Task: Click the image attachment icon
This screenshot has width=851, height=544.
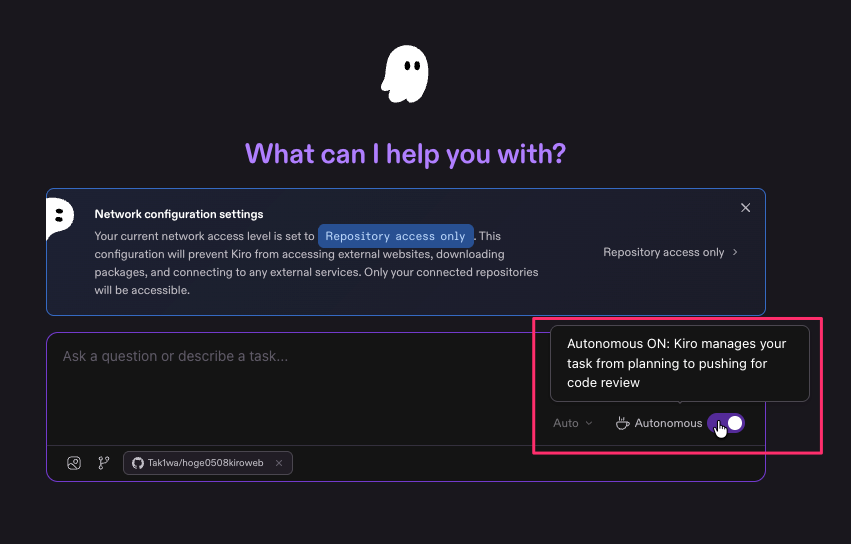Action: 74,463
